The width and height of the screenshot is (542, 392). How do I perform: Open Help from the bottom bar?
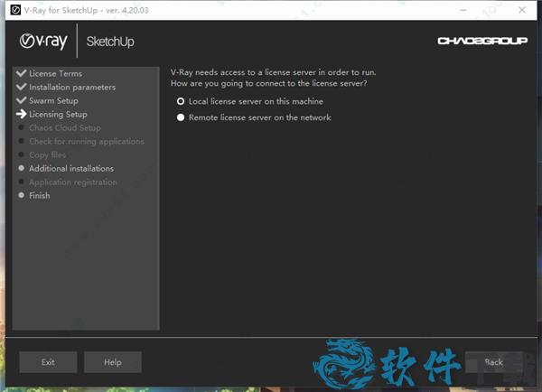point(113,362)
